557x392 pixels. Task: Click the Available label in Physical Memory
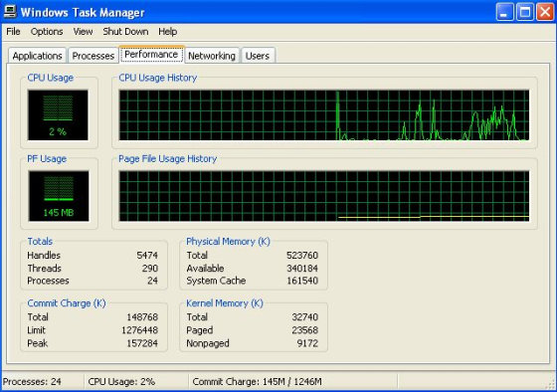205,268
